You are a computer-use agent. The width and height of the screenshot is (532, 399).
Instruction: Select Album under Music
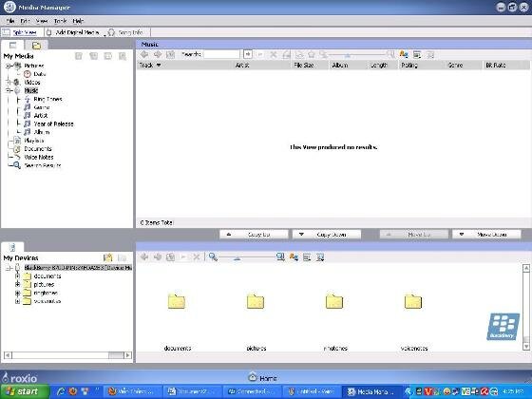point(42,132)
